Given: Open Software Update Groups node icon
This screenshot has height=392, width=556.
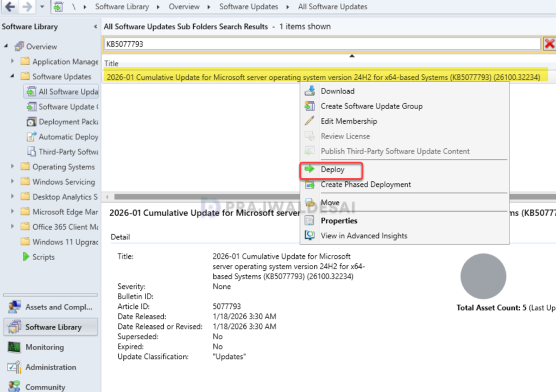Looking at the screenshot, I should (x=31, y=106).
